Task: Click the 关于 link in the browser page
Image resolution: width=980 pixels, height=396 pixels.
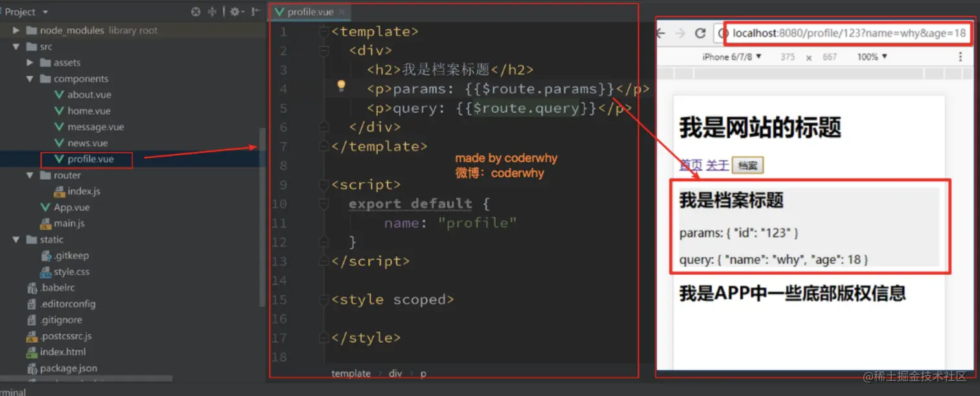Action: tap(717, 165)
